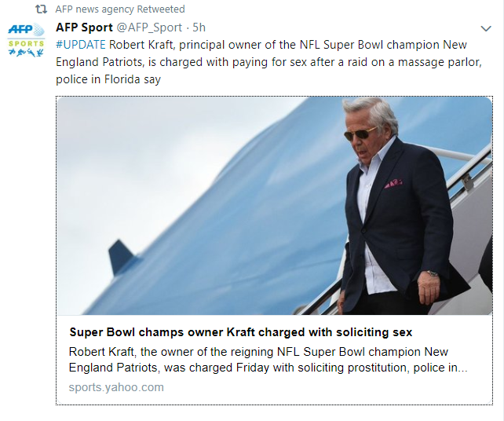Open the tweet's 5h timestamp
This screenshot has width=504, height=421.
[x=199, y=27]
